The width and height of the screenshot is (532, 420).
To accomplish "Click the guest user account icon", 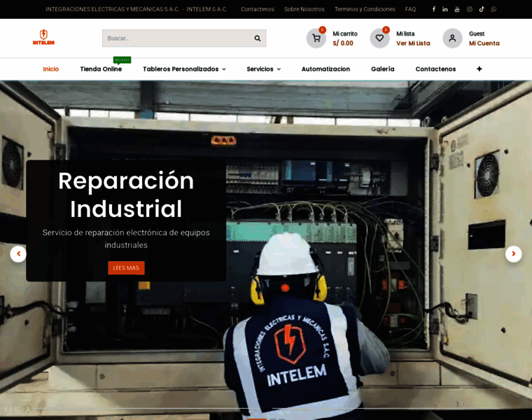I will [x=452, y=38].
